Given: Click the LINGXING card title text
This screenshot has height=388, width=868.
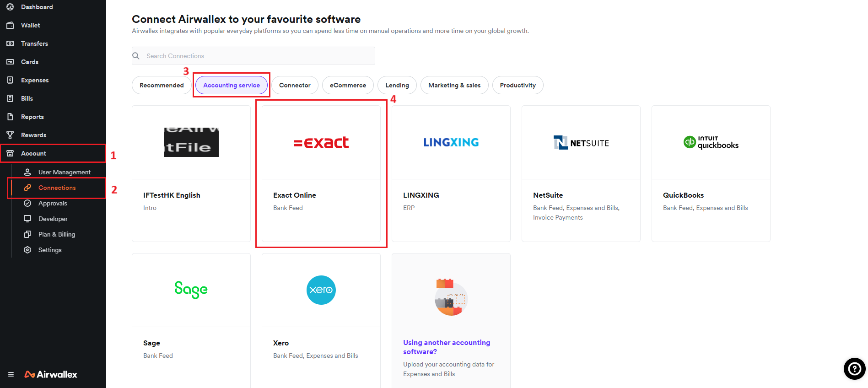Looking at the screenshot, I should pos(421,195).
